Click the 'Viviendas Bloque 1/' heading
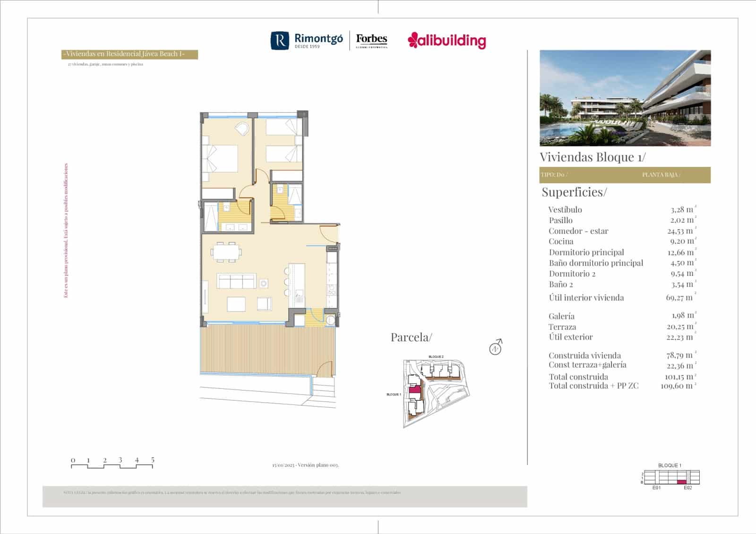This screenshot has width=756, height=534. (593, 157)
